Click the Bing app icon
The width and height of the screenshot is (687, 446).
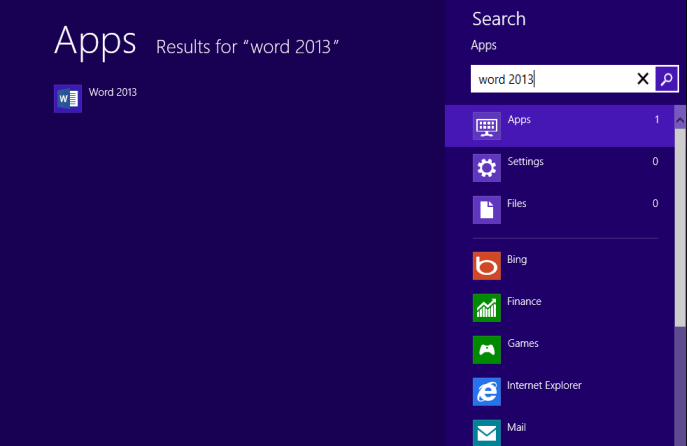486,265
